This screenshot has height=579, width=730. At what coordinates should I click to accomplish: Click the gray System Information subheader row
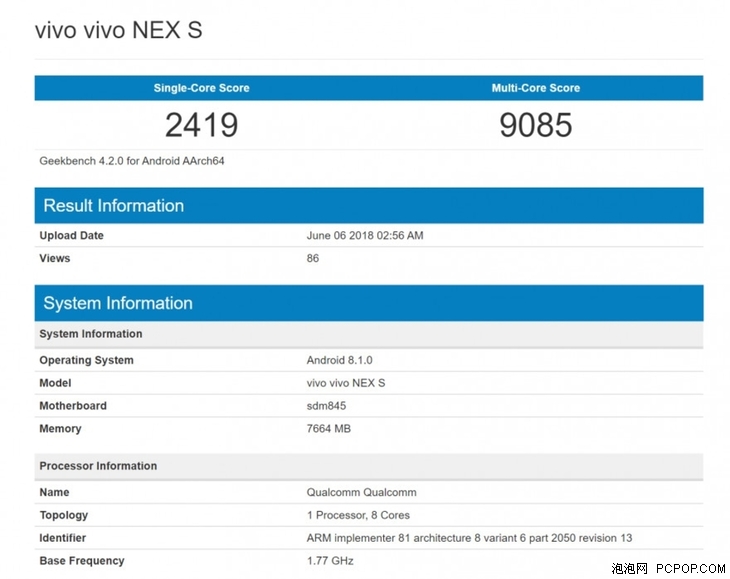(x=369, y=334)
